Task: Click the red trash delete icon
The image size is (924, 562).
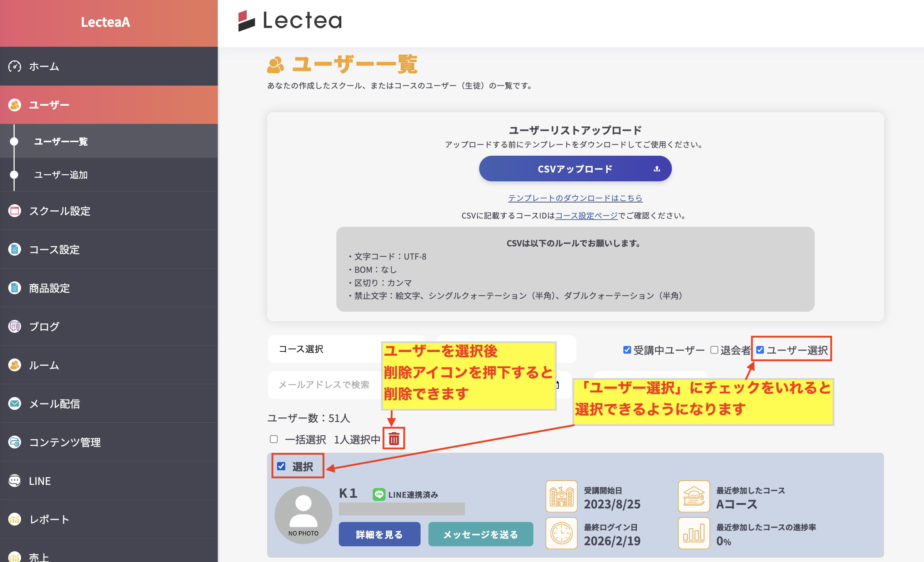Action: (393, 439)
